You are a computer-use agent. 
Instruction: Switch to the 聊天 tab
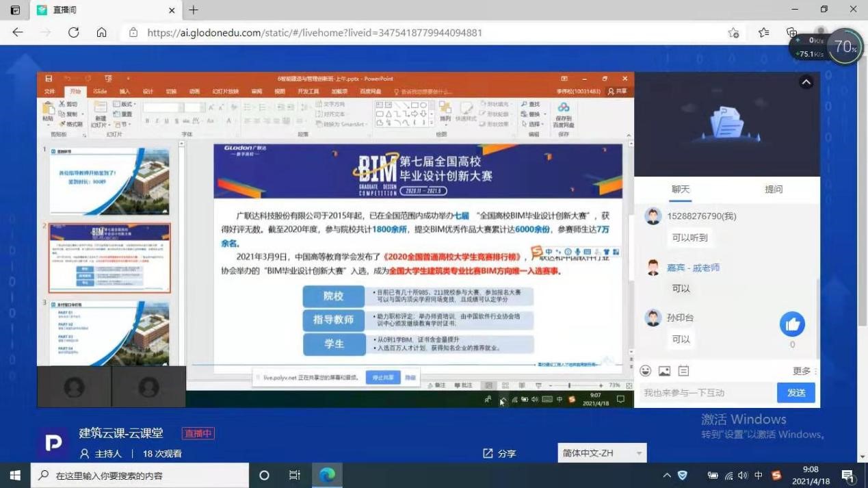[x=681, y=190]
